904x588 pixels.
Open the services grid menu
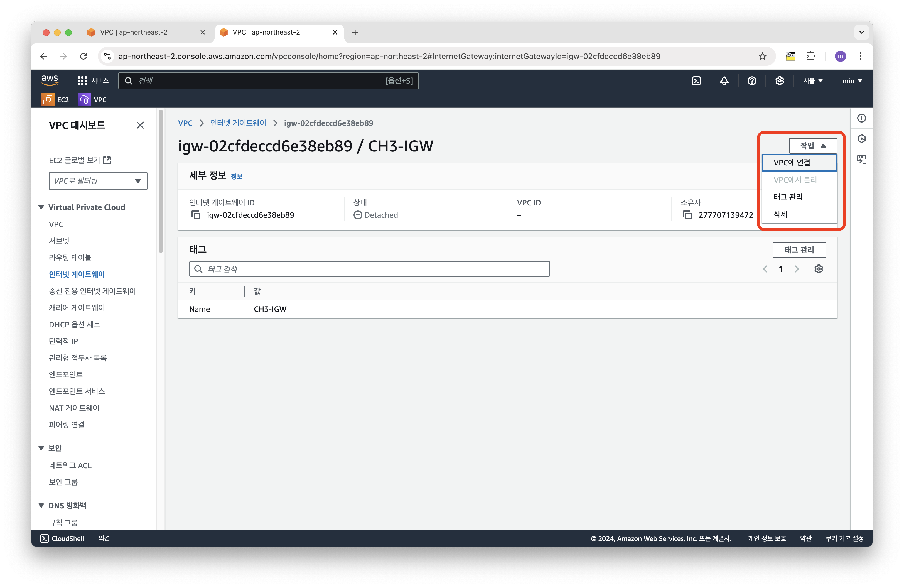[x=82, y=80]
